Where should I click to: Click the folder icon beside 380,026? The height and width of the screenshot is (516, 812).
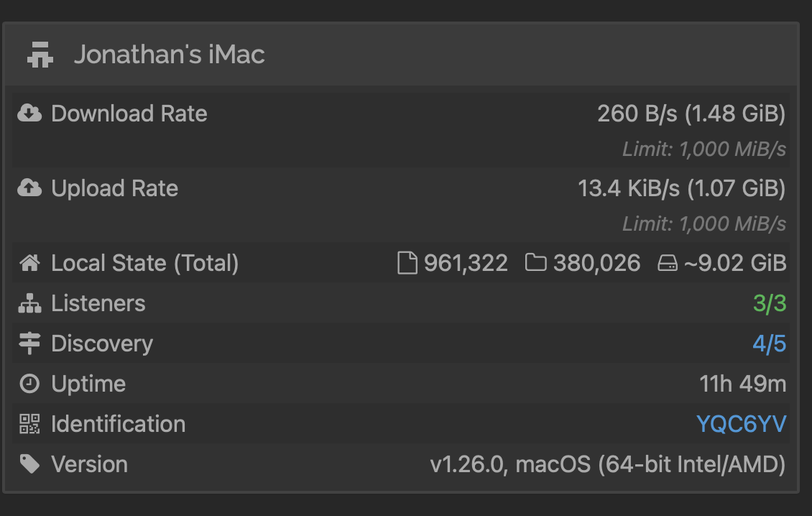coord(535,262)
